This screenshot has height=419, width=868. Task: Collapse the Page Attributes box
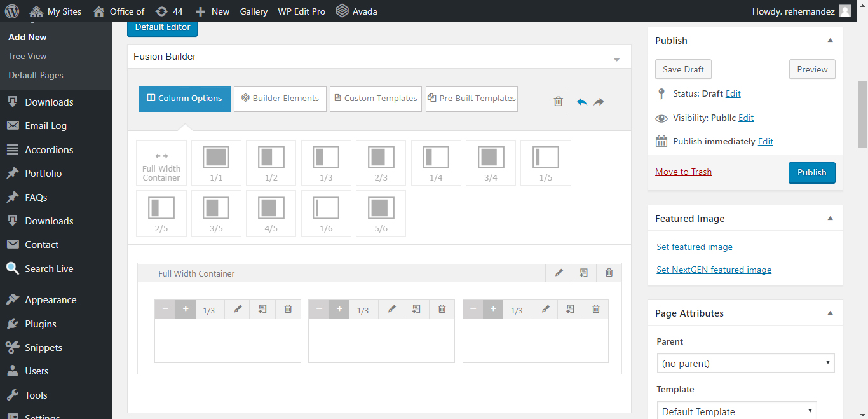click(x=830, y=313)
